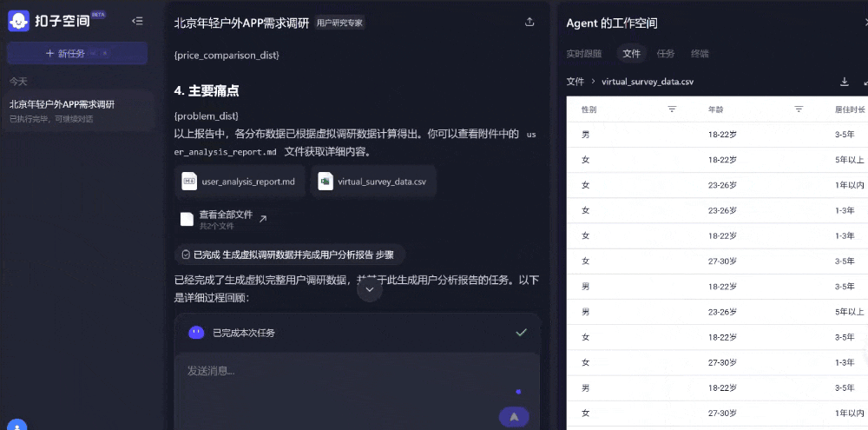Click the arrow icon next to 查看全部文件
Image resolution: width=868 pixels, height=430 pixels.
tap(263, 219)
